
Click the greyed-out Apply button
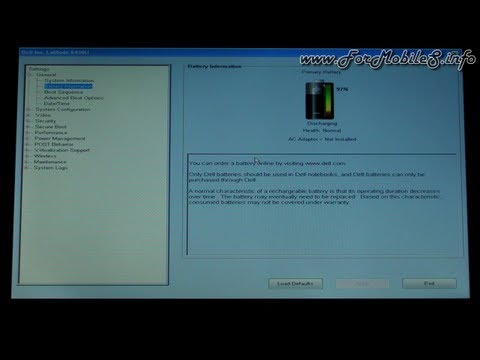pyautogui.click(x=362, y=284)
